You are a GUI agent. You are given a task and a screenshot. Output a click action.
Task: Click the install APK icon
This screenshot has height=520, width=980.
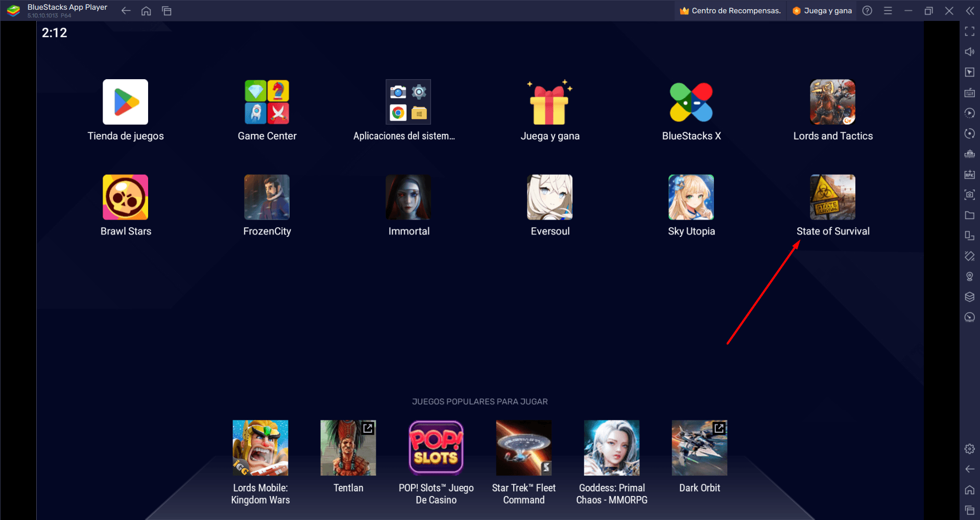970,175
